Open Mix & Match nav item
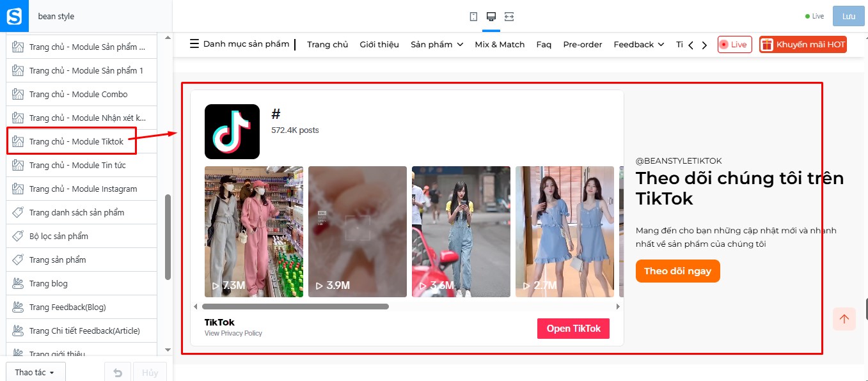This screenshot has width=868, height=381. (500, 45)
